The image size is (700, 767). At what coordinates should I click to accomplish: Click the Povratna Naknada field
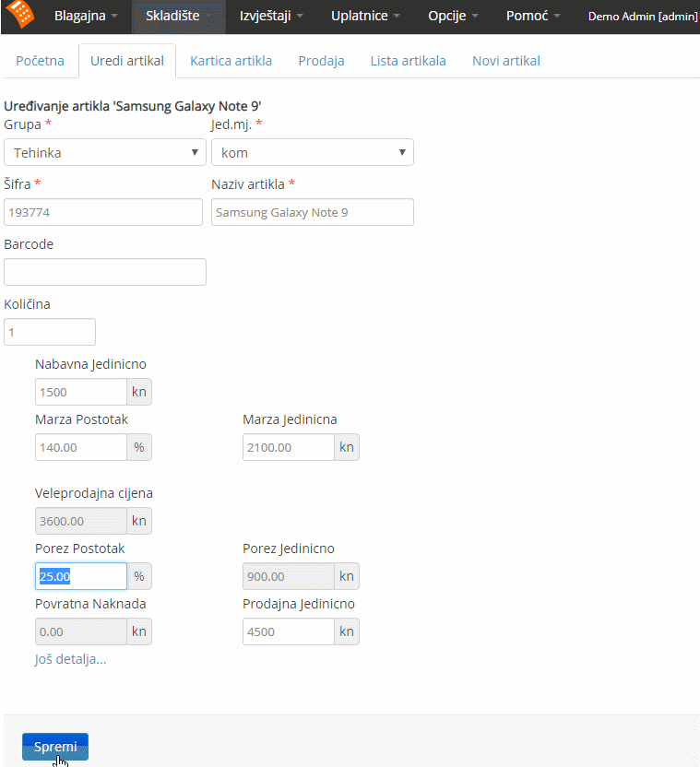coord(81,631)
